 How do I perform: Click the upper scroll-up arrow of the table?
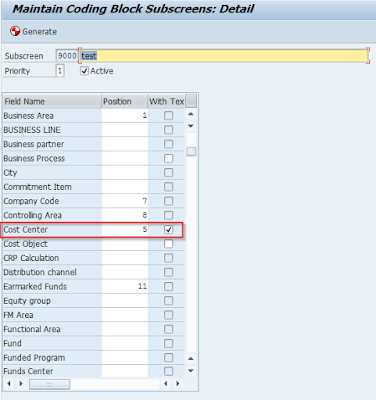pos(191,114)
